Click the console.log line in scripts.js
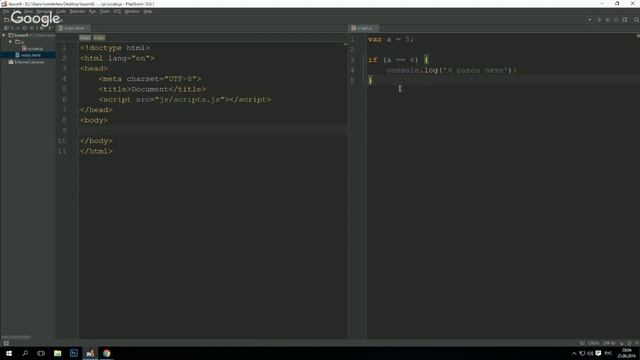Image resolution: width=640 pixels, height=360 pixels. [451, 70]
